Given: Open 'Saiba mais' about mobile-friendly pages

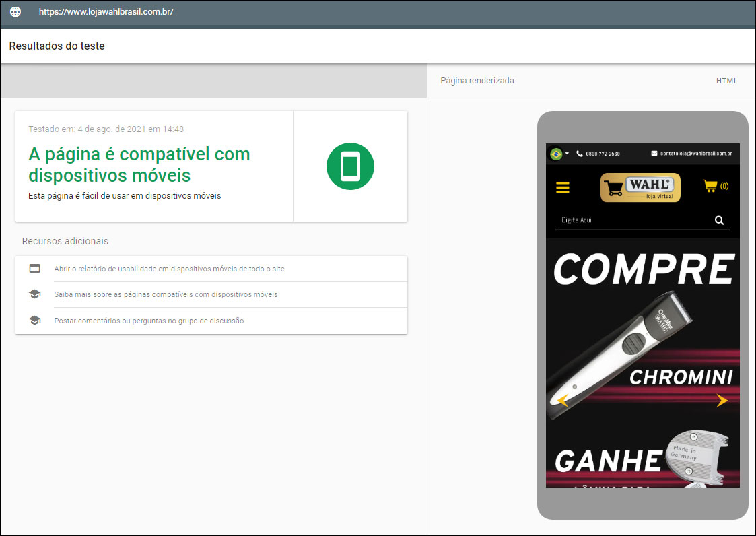Looking at the screenshot, I should tap(166, 294).
